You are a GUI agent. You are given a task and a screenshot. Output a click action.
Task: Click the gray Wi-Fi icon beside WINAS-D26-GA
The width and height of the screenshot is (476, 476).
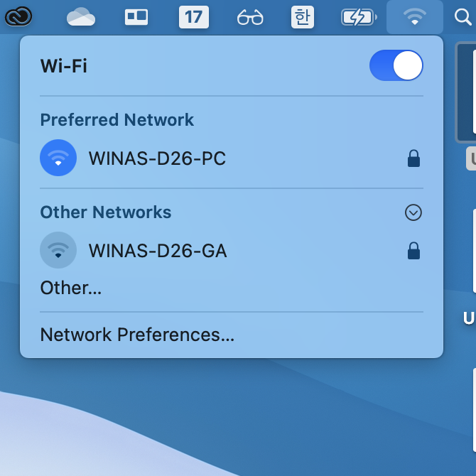(x=58, y=250)
